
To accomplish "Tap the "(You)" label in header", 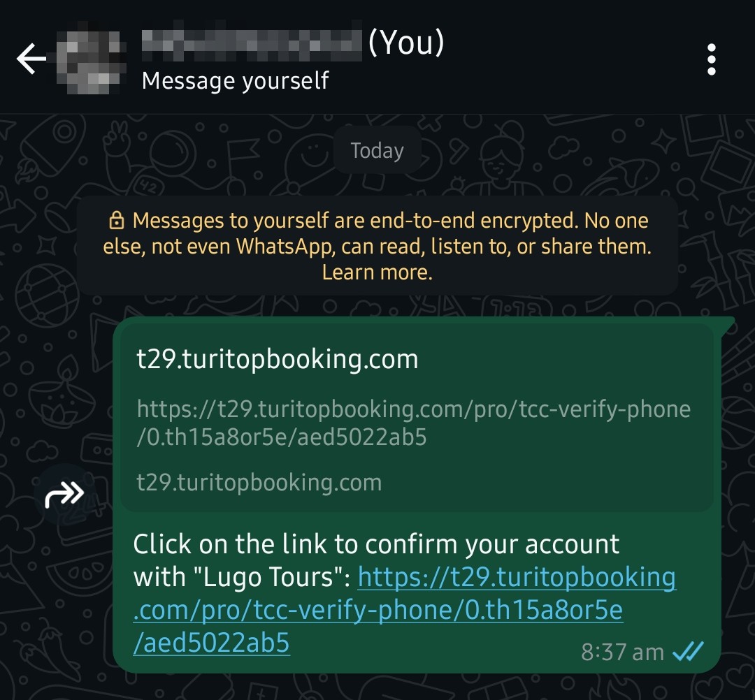I will click(x=406, y=43).
